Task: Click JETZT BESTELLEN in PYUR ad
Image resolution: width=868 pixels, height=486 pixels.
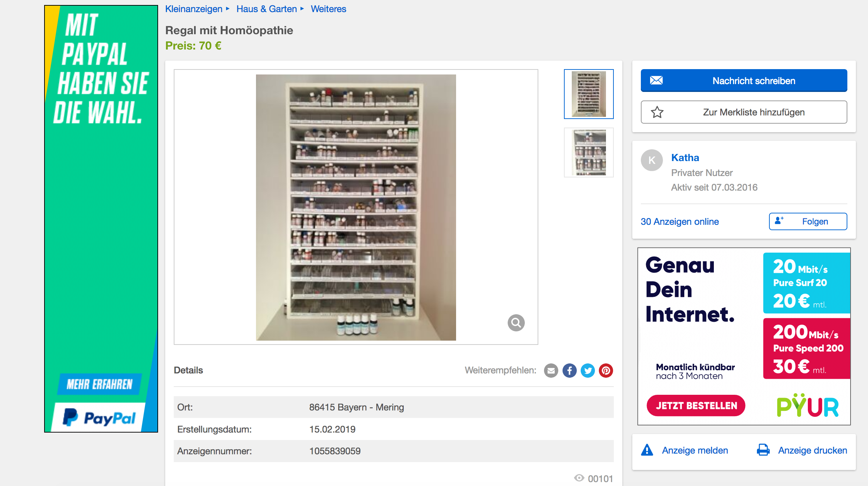Action: [x=696, y=405]
